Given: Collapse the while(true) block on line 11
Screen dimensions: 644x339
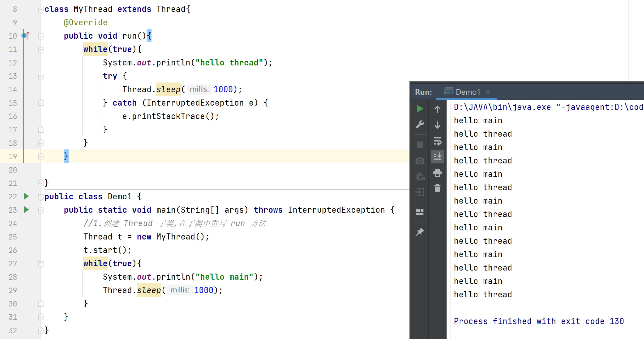Looking at the screenshot, I should pyautogui.click(x=40, y=50).
